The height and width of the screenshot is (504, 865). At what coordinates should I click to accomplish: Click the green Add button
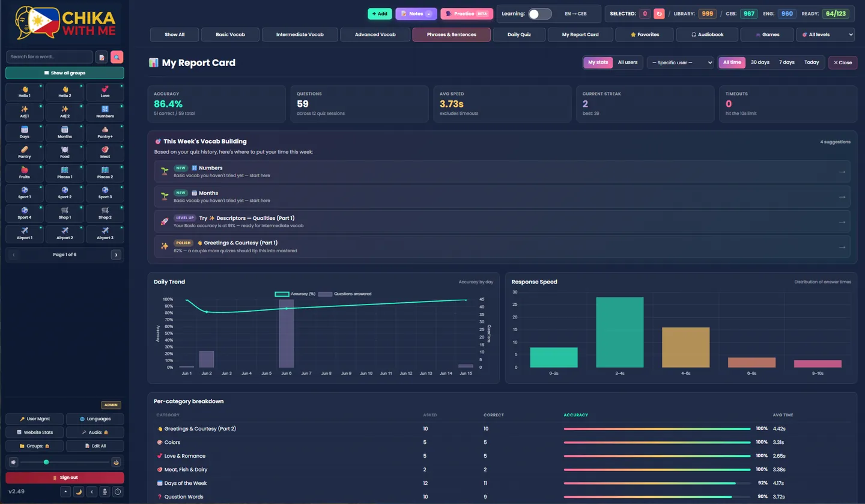click(380, 14)
